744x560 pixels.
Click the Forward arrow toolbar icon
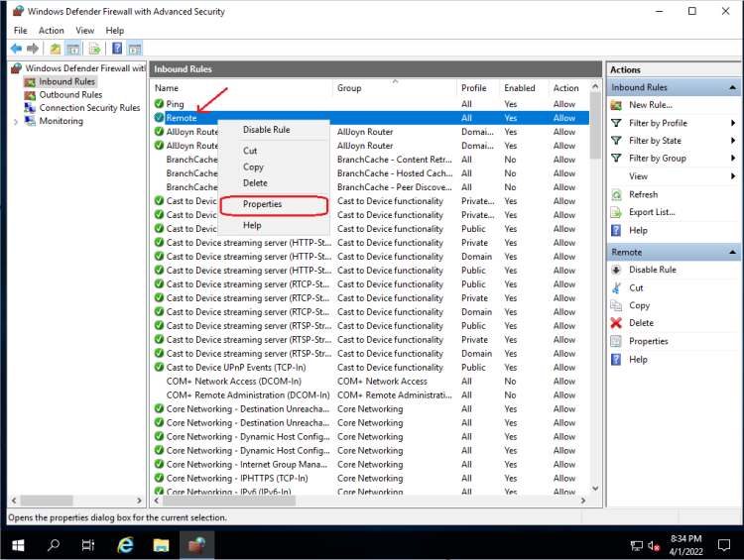click(x=33, y=49)
